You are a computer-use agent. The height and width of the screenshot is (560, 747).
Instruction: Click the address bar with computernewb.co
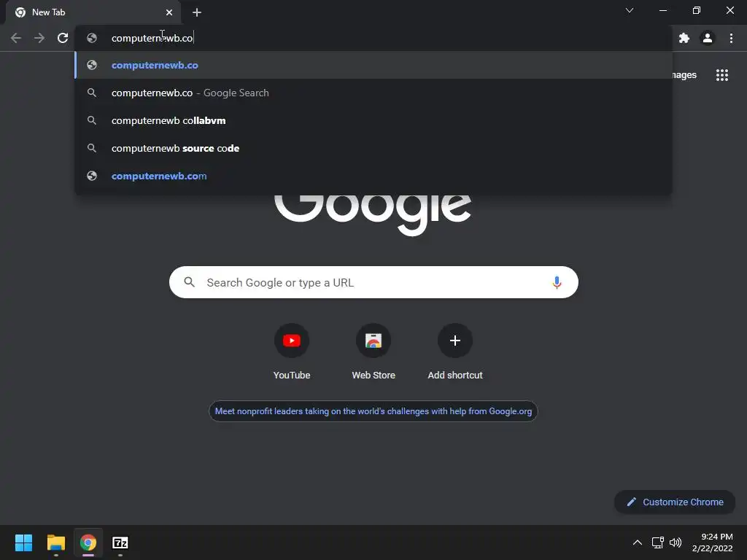tap(373, 38)
